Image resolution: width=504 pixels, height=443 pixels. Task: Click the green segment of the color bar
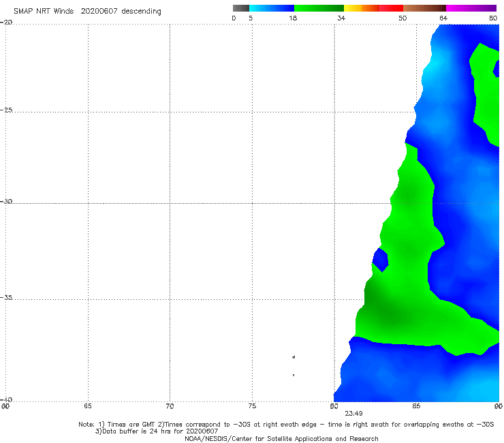coord(319,8)
